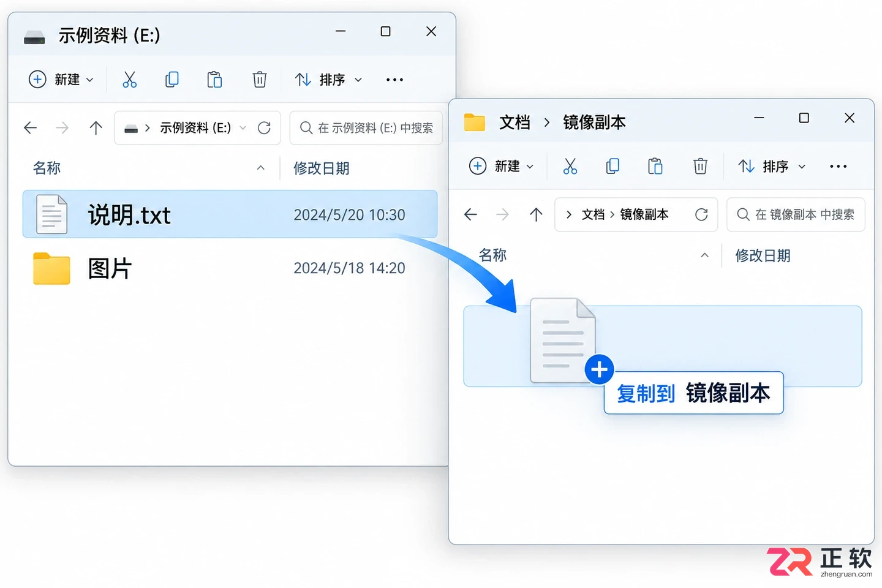Screen dimensions: 882x588
Task: Select the 图片 folder
Action: click(230, 268)
